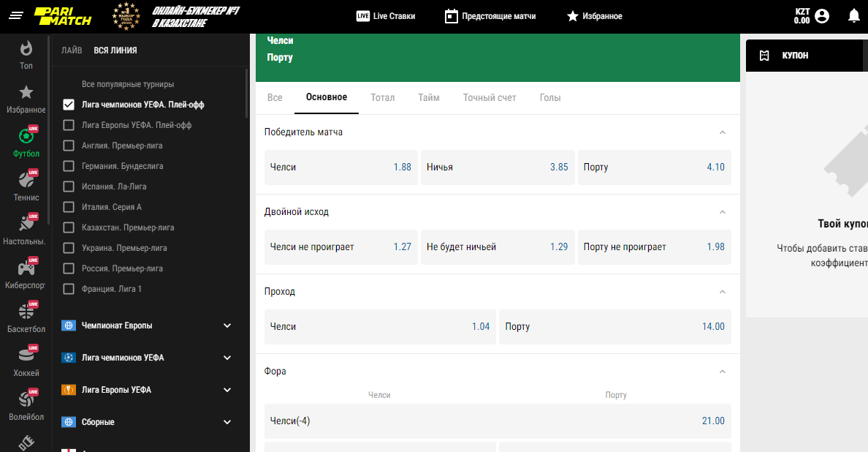Collapse the Фора section
This screenshot has width=868, height=452.
click(723, 372)
